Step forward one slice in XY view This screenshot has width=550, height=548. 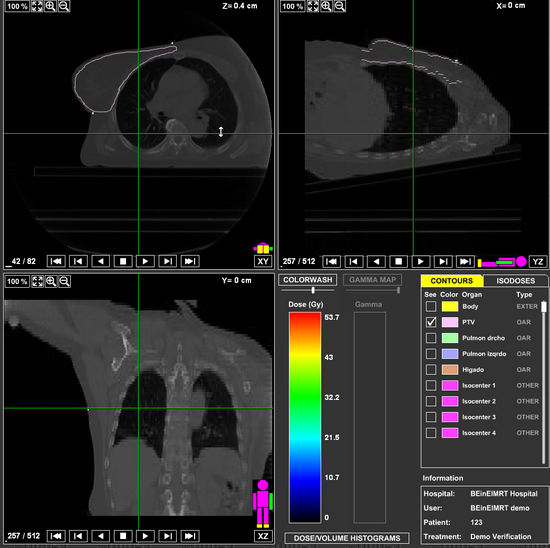(x=168, y=261)
